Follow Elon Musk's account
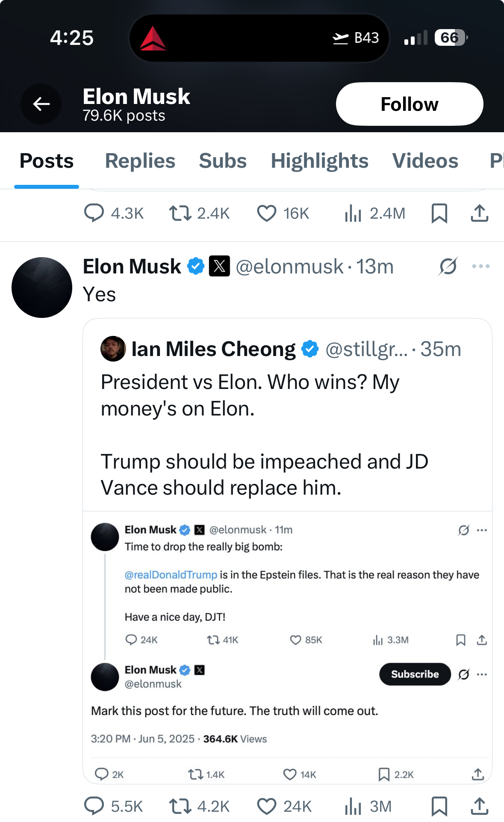Image resolution: width=504 pixels, height=822 pixels. pos(410,104)
